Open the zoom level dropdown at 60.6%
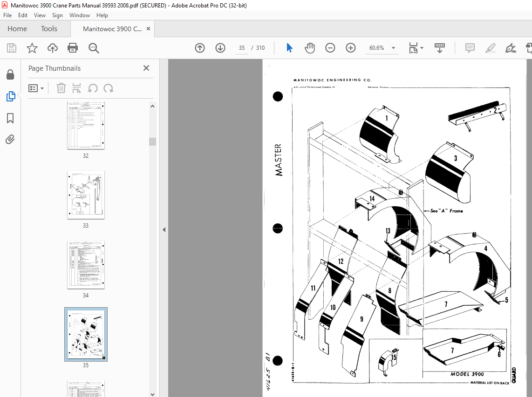The image size is (532, 397). tap(394, 48)
